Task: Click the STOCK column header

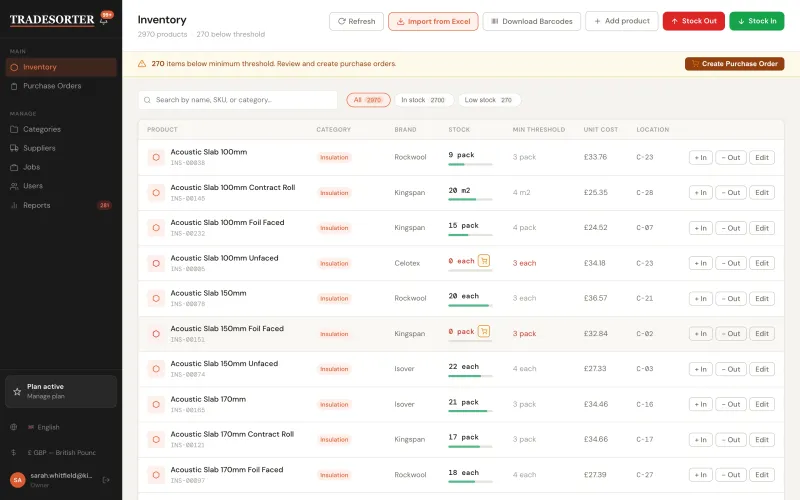Action: [459, 130]
